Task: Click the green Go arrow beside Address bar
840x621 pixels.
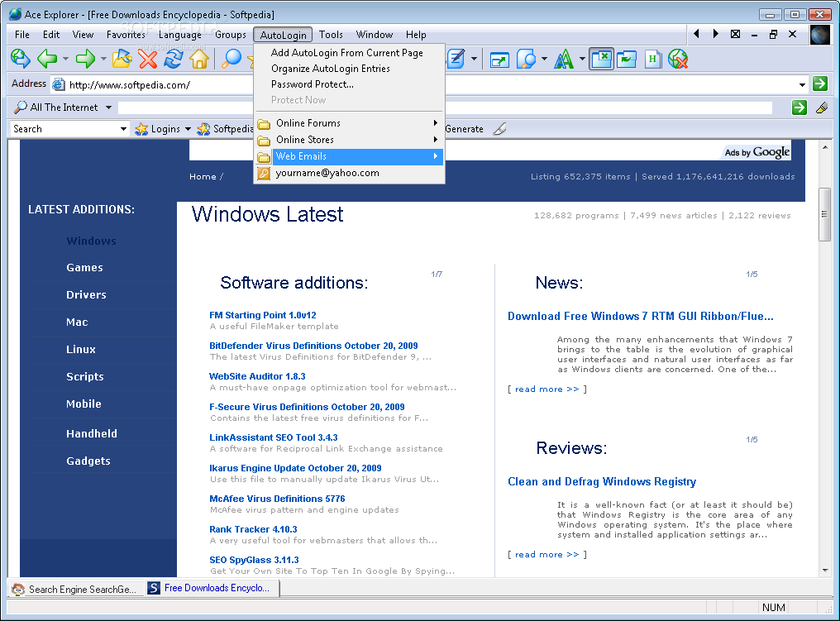Action: click(x=819, y=84)
